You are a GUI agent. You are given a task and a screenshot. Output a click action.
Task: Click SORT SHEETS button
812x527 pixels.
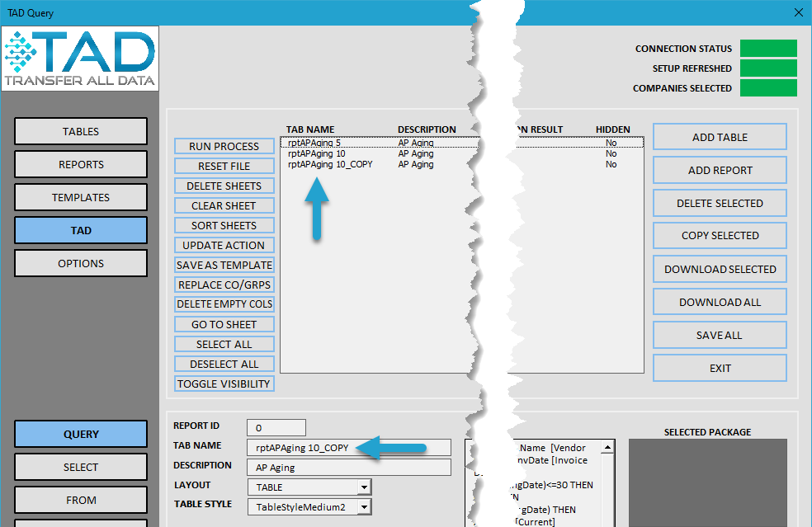pyautogui.click(x=224, y=226)
